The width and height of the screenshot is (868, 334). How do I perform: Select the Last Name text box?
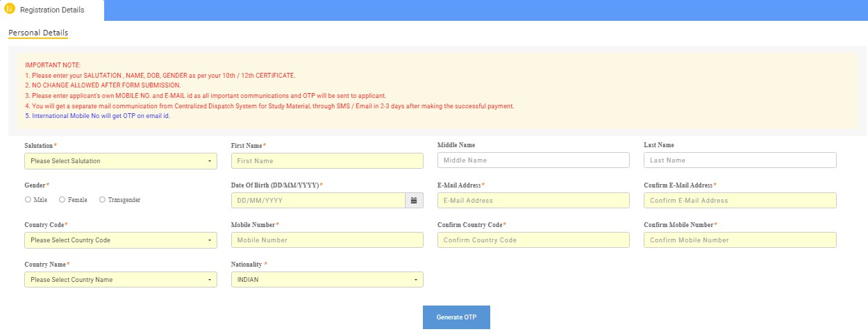point(740,160)
